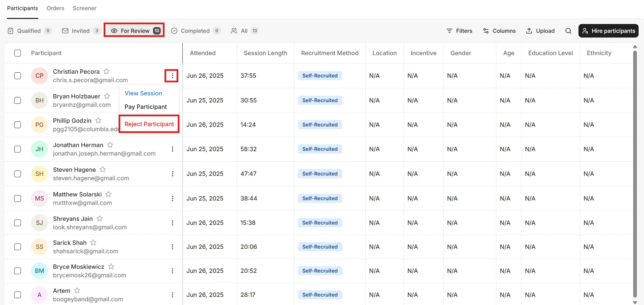Switch to the Screener tab
This screenshot has height=305, width=644.
point(84,8)
